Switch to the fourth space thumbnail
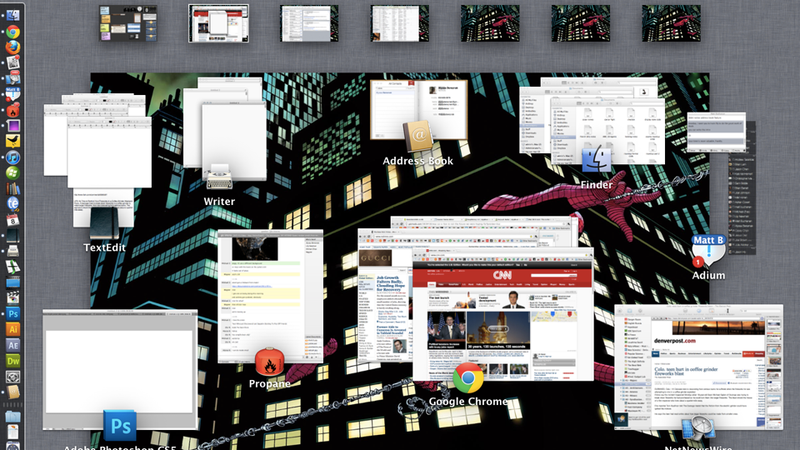This screenshot has height=450, width=800. tap(399, 23)
